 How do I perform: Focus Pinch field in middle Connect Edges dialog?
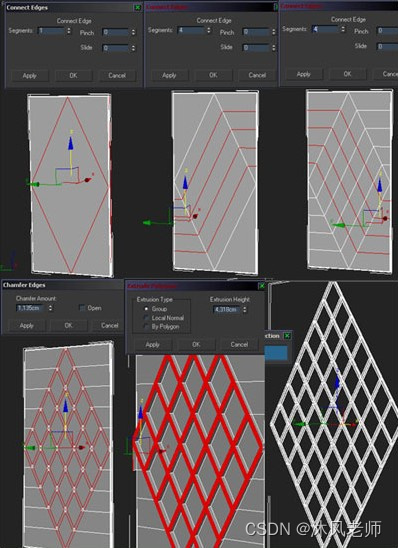tap(256, 32)
